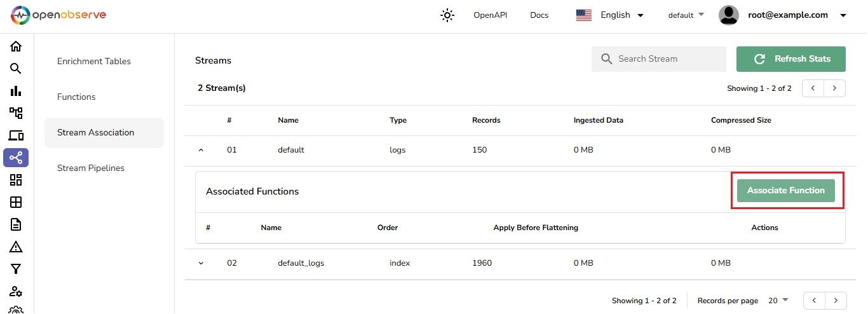Viewport: 868px width, 314px height.
Task: Open the funnel filter icon in sidebar
Action: [x=16, y=269]
